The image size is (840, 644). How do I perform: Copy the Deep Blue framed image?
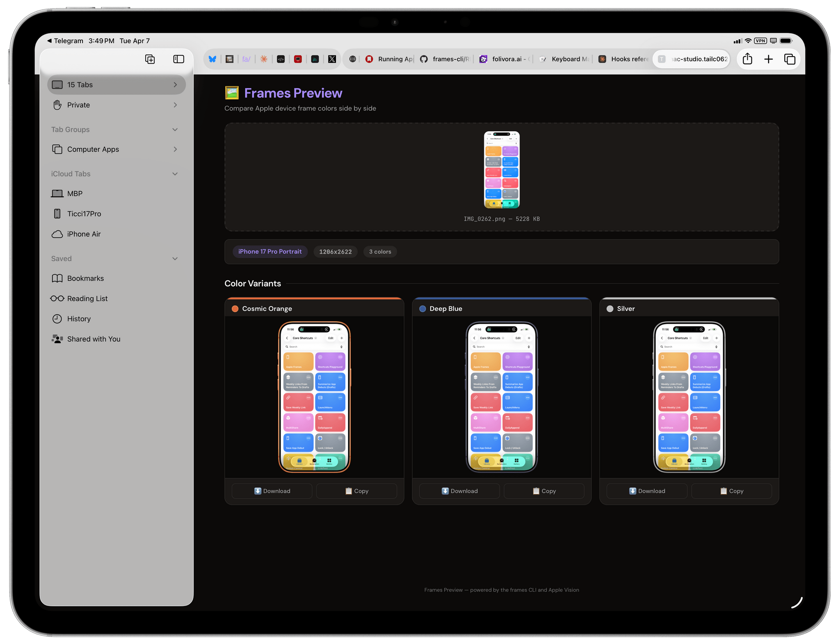tap(544, 491)
